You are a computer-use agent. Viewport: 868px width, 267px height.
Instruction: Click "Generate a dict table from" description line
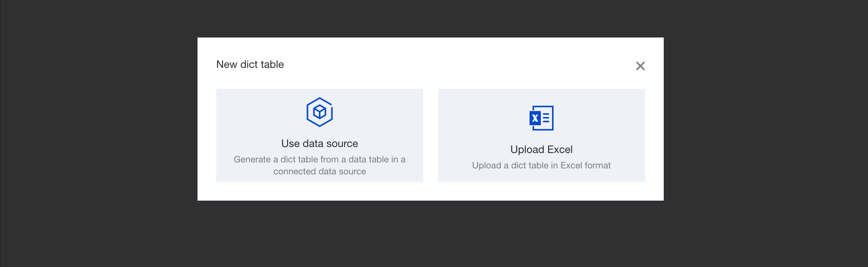319,159
